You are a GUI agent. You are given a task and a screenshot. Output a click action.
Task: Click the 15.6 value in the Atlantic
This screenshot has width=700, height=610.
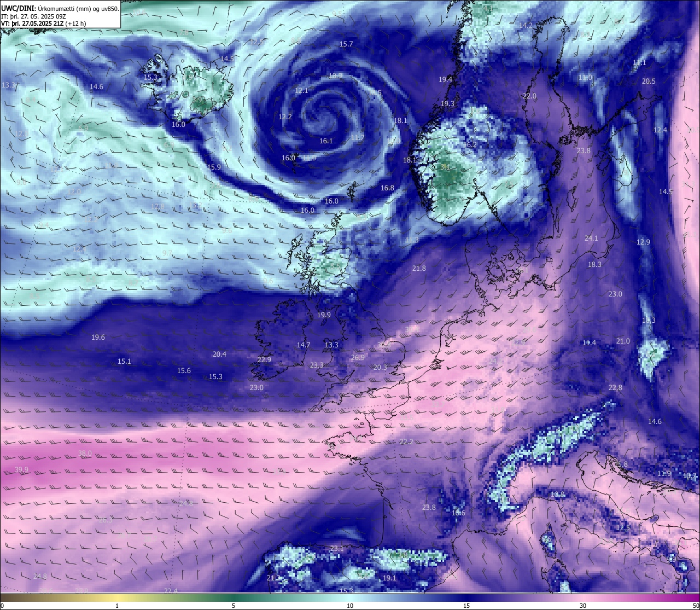pos(184,370)
